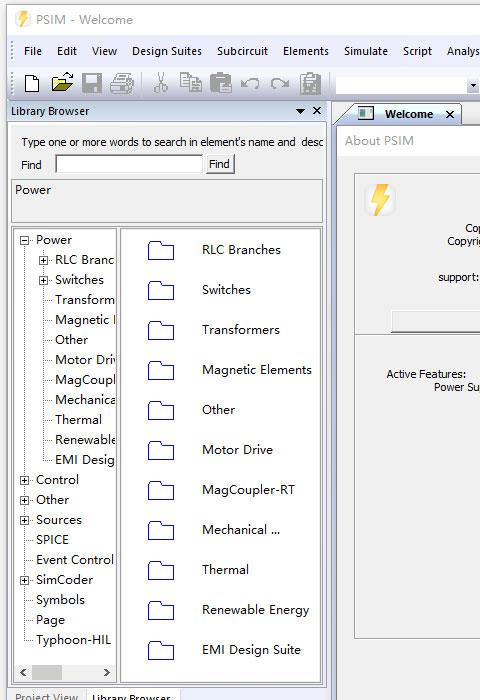Expand the Switches tree node
This screenshot has width=480, height=700.
pos(43,280)
